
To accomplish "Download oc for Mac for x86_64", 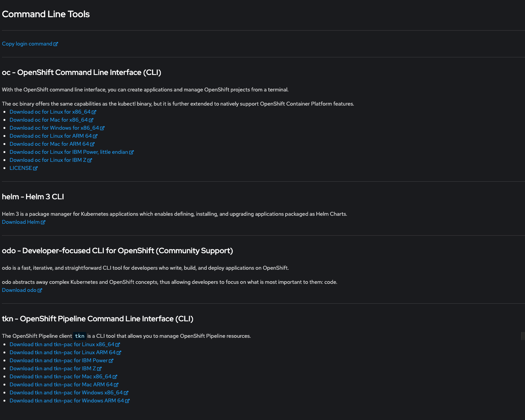I will click(x=48, y=120).
